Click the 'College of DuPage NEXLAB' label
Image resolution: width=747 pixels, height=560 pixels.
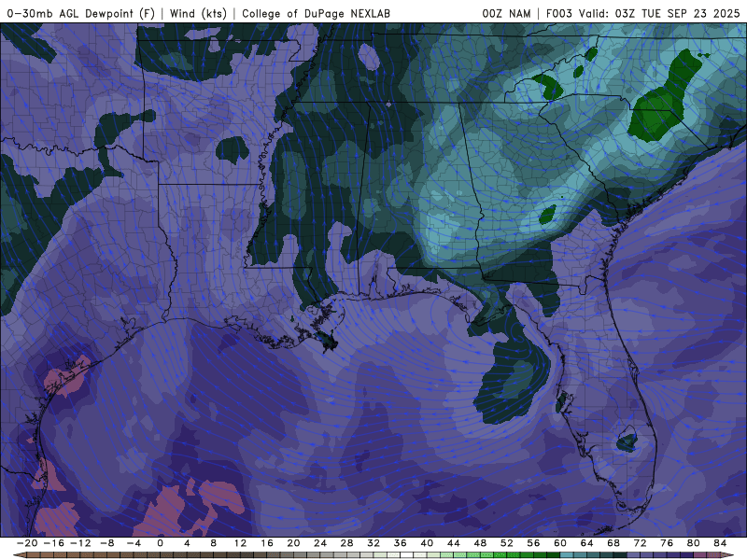click(x=316, y=13)
